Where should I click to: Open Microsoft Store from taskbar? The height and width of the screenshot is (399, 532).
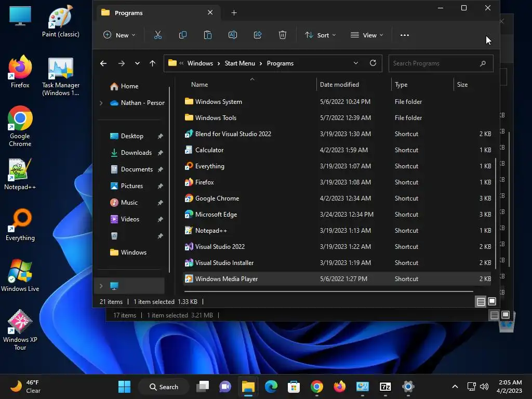(294, 387)
